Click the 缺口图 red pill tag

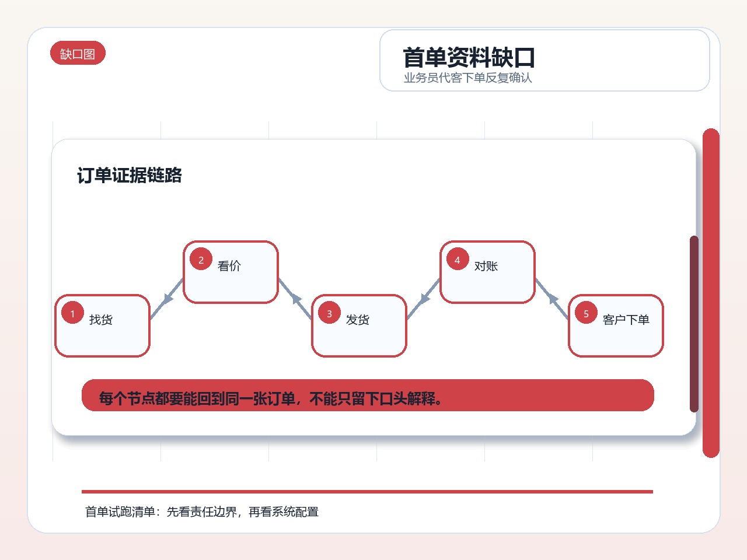pyautogui.click(x=78, y=53)
